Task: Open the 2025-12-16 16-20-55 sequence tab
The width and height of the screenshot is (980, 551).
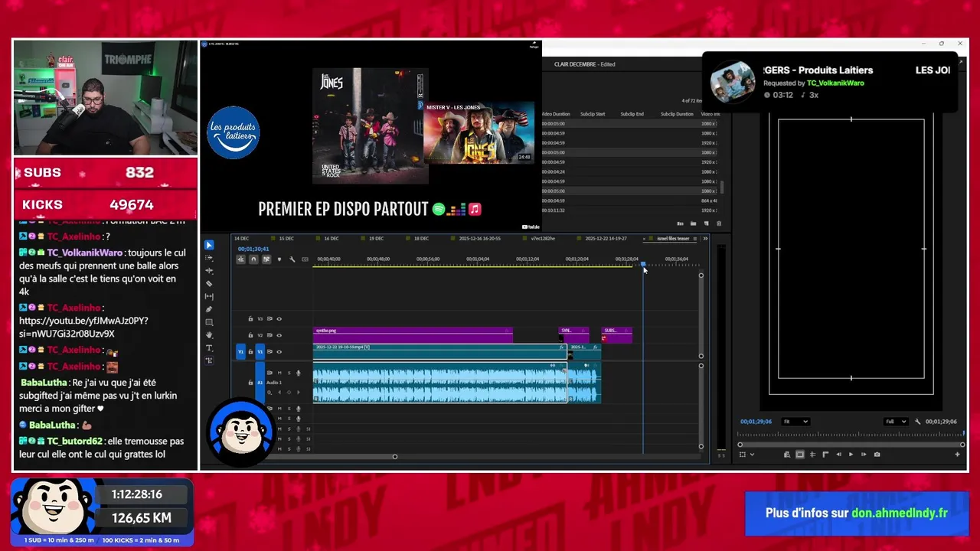Action: coord(480,239)
